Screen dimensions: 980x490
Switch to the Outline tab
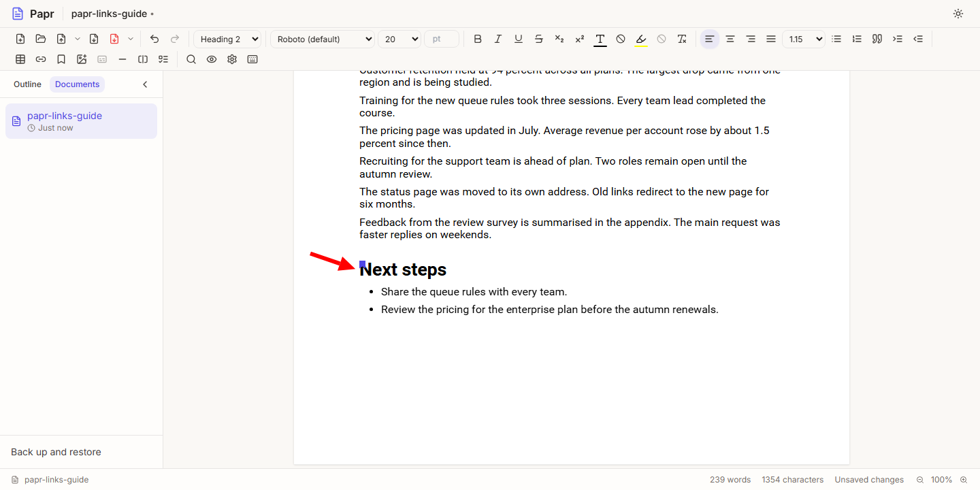click(x=27, y=84)
